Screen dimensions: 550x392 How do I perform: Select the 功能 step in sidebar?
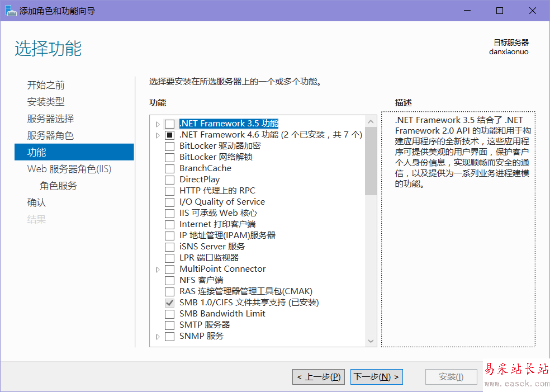(x=74, y=152)
